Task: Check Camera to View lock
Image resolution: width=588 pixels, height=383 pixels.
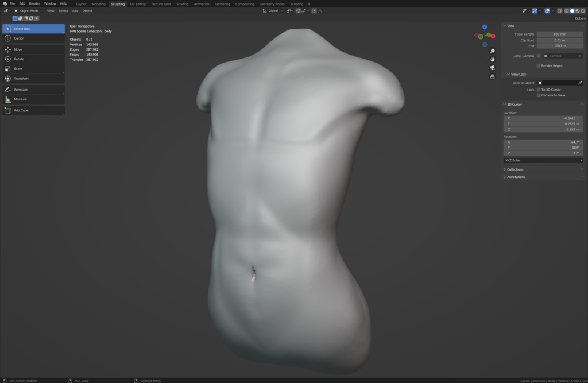Action: [539, 95]
